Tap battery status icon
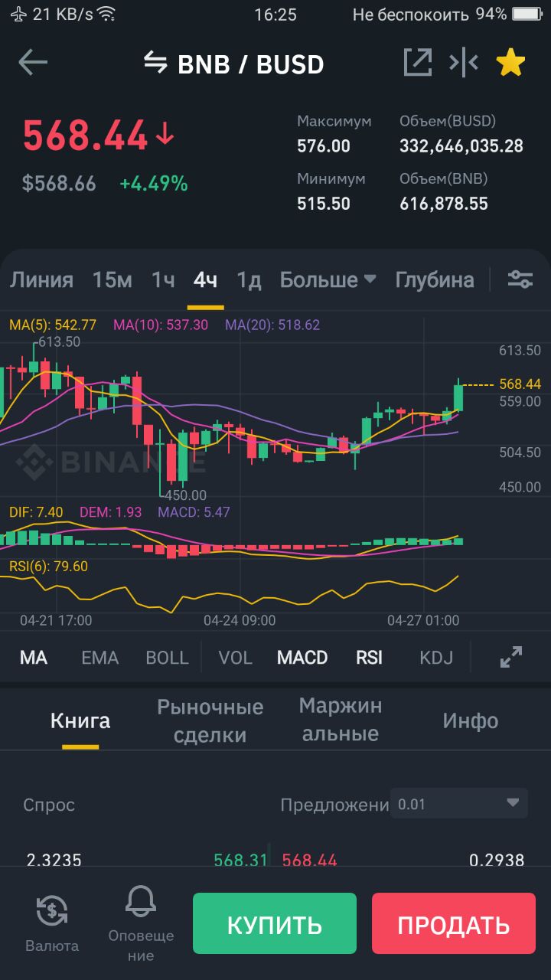The height and width of the screenshot is (980, 551). point(526,14)
